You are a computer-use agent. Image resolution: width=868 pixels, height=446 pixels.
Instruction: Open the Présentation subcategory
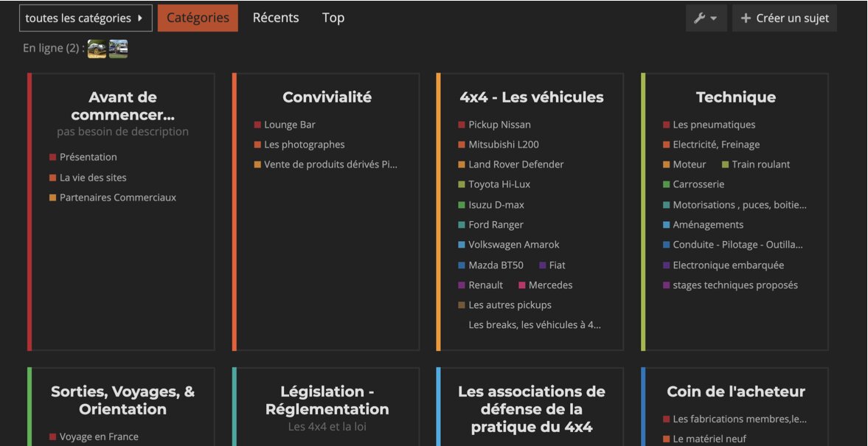pyautogui.click(x=83, y=157)
